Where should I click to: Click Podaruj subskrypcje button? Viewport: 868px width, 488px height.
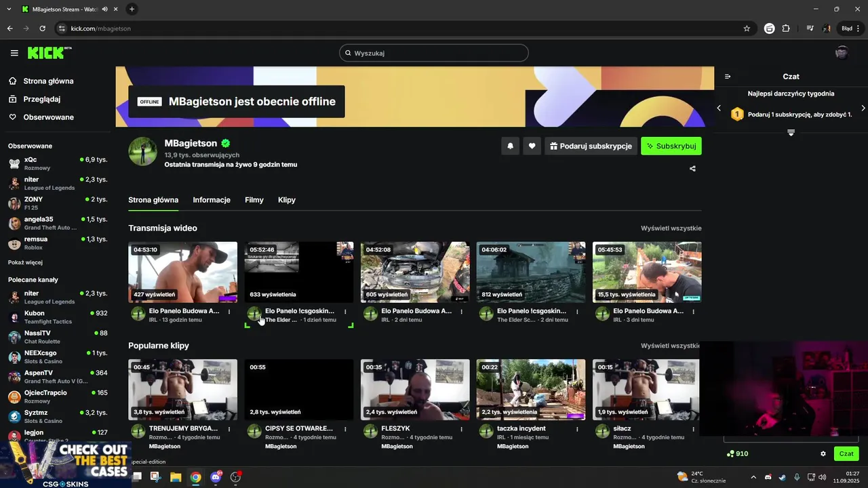(x=591, y=146)
